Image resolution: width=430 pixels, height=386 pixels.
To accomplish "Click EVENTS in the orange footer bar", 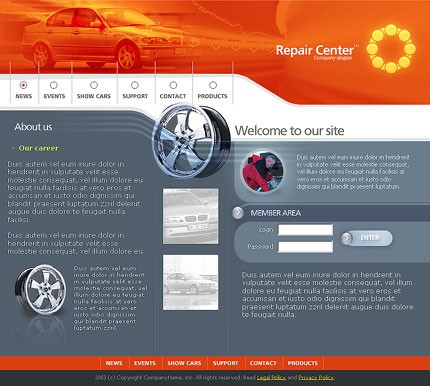I will [x=145, y=363].
